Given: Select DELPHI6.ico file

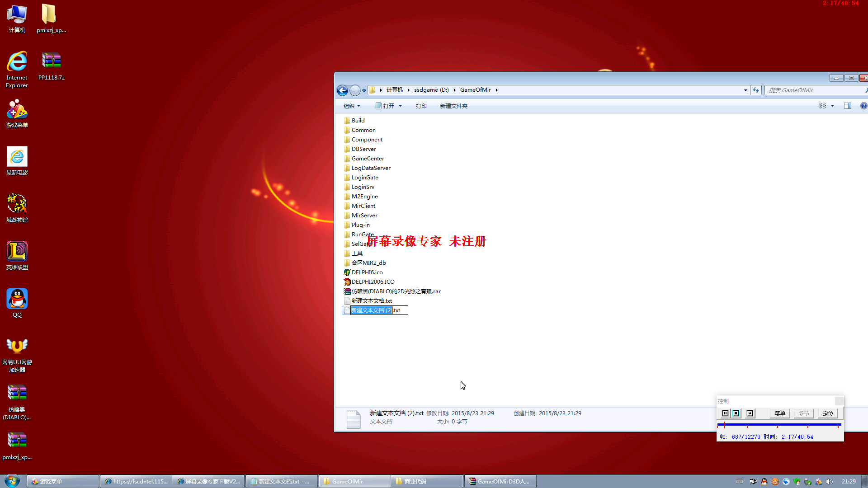Looking at the screenshot, I should coord(363,272).
